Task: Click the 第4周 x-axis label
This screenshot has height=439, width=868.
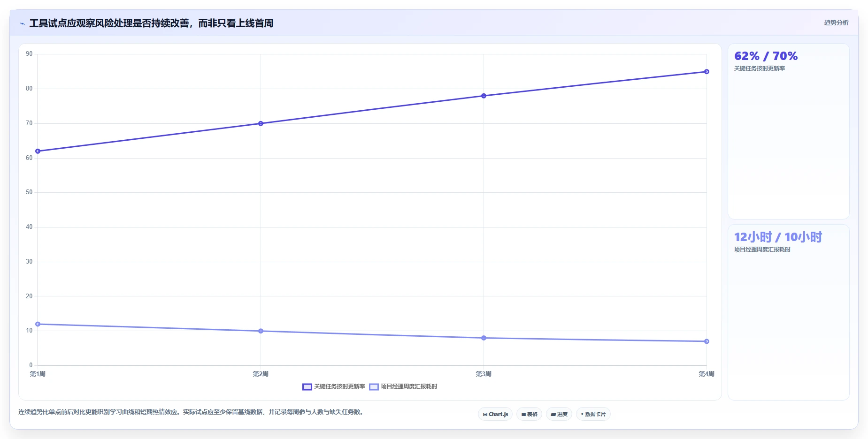Action: click(x=707, y=374)
